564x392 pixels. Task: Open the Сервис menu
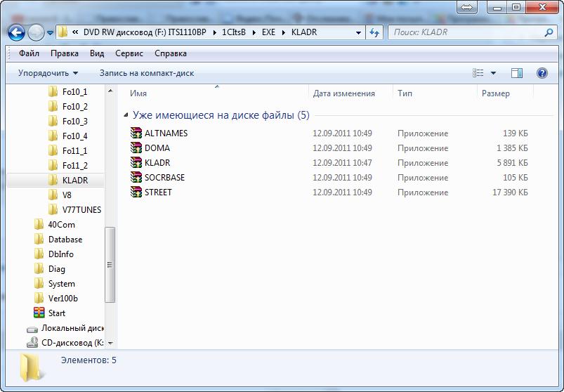(129, 53)
